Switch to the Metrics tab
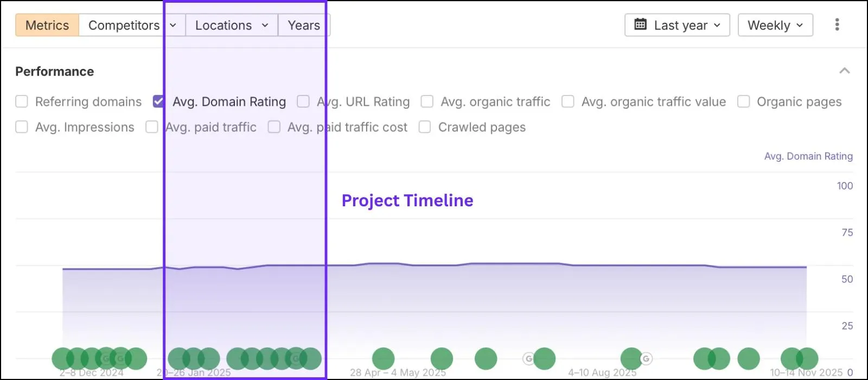This screenshot has width=868, height=380. point(47,25)
